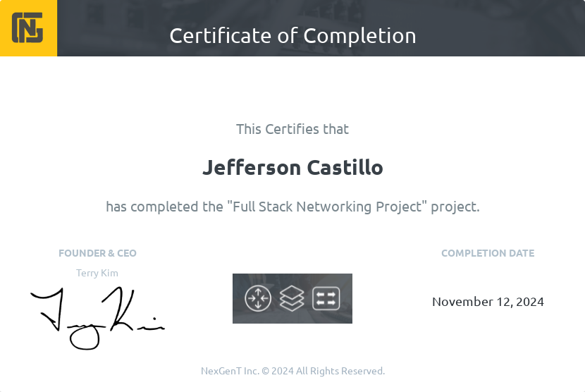This screenshot has height=392, width=585.
Task: Click "All Rights Reserved" in the footer
Action: [x=340, y=371]
